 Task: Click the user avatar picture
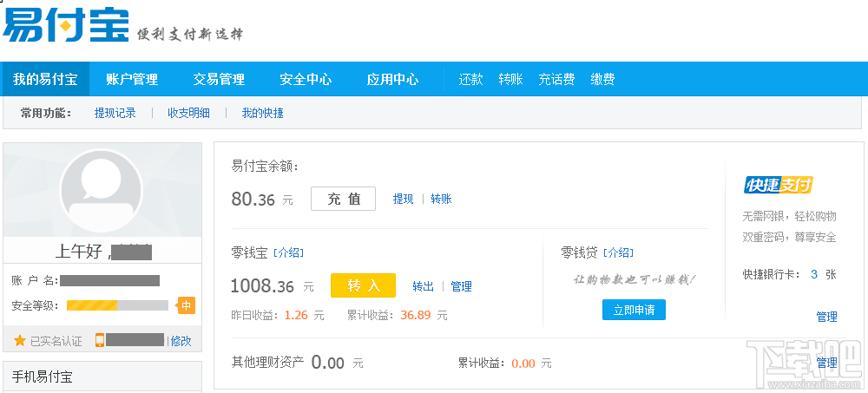pos(101,190)
